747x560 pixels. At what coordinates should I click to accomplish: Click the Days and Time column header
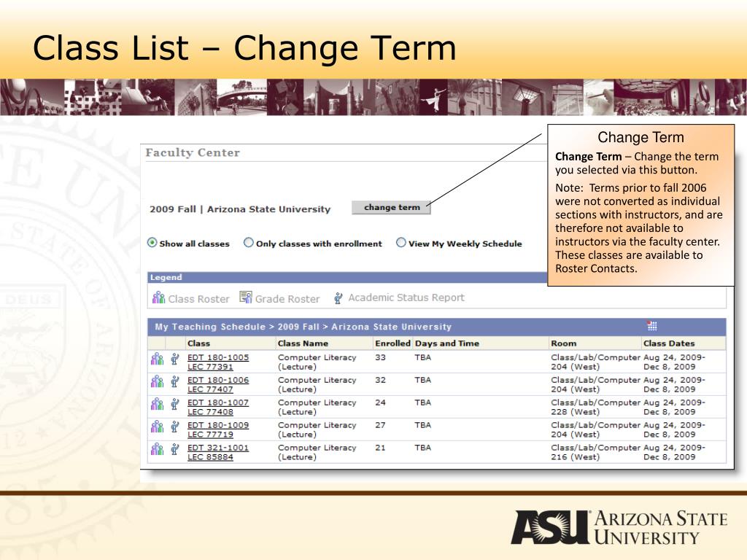(447, 343)
